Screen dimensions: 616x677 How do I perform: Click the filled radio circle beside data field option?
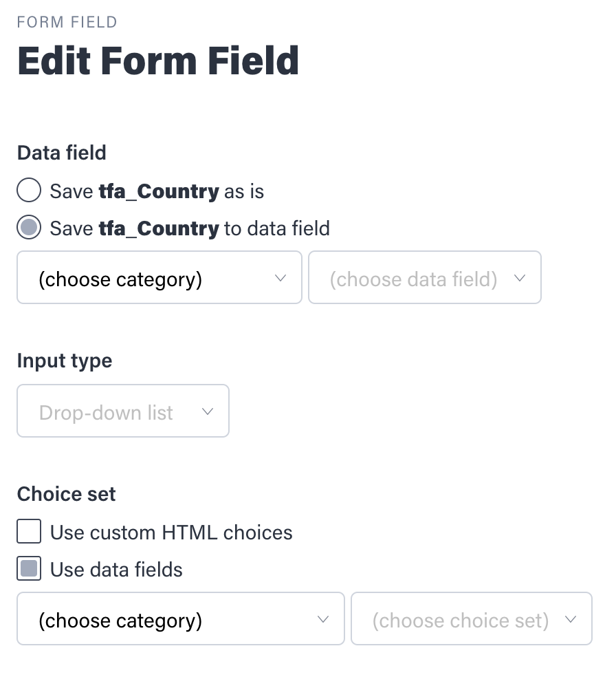pyautogui.click(x=28, y=228)
